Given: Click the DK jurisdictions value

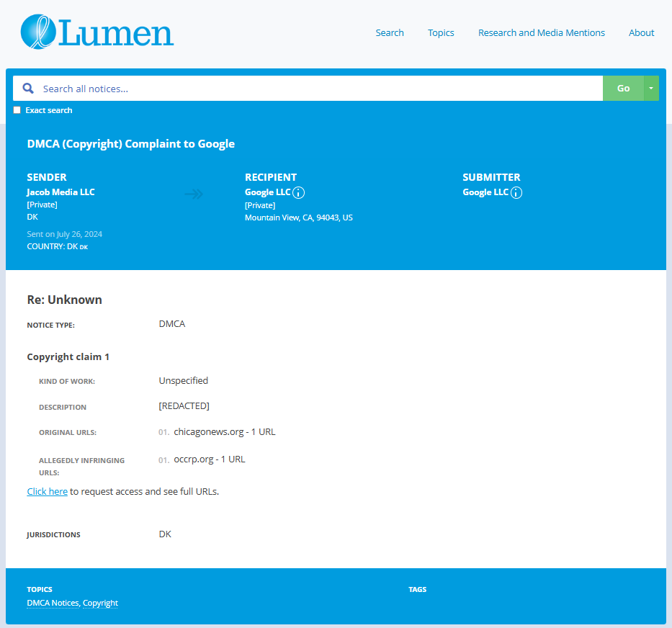Looking at the screenshot, I should [x=165, y=534].
